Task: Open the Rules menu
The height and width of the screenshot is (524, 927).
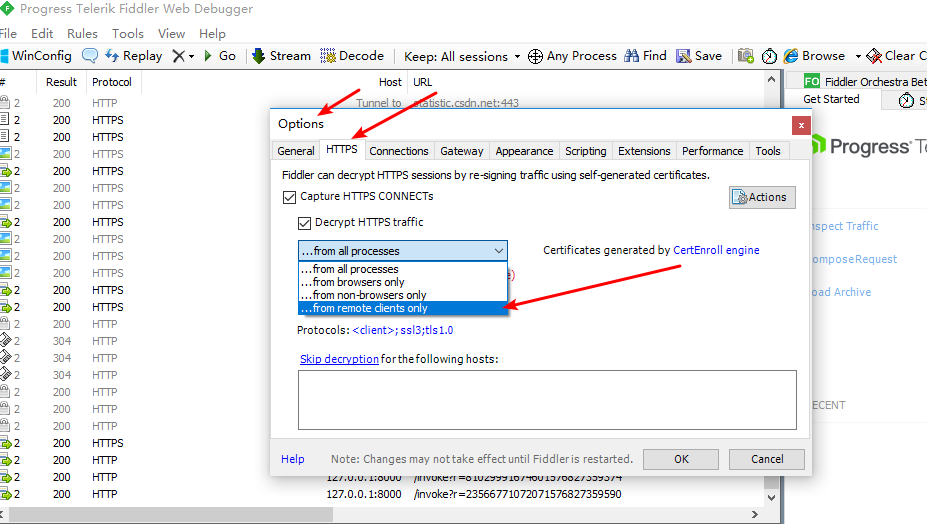Action: point(82,34)
